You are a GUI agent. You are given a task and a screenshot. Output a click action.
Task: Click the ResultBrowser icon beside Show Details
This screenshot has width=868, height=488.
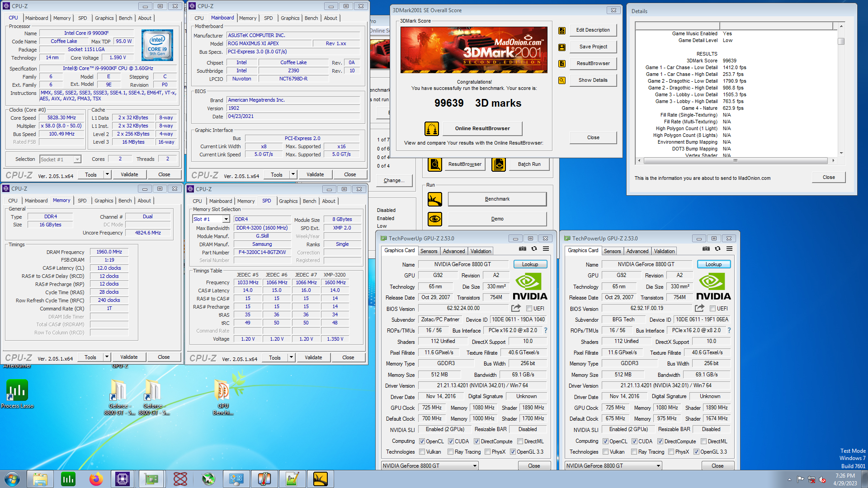[562, 64]
